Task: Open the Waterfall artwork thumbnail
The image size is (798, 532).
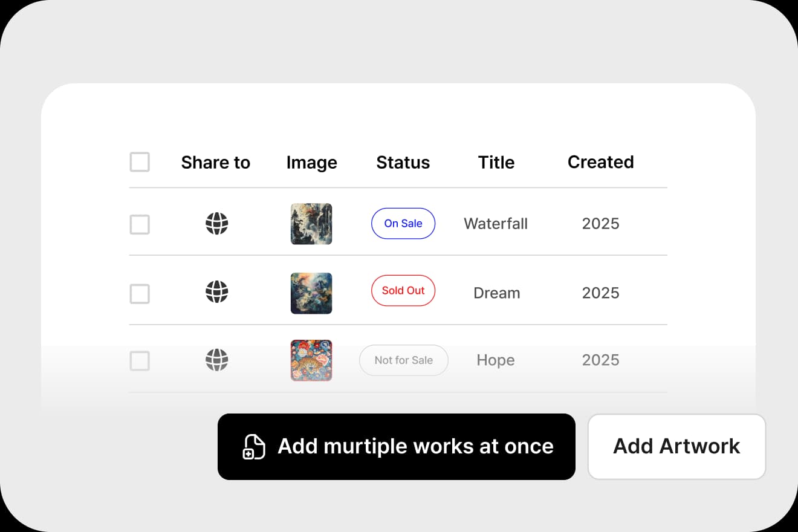Action: (x=311, y=224)
